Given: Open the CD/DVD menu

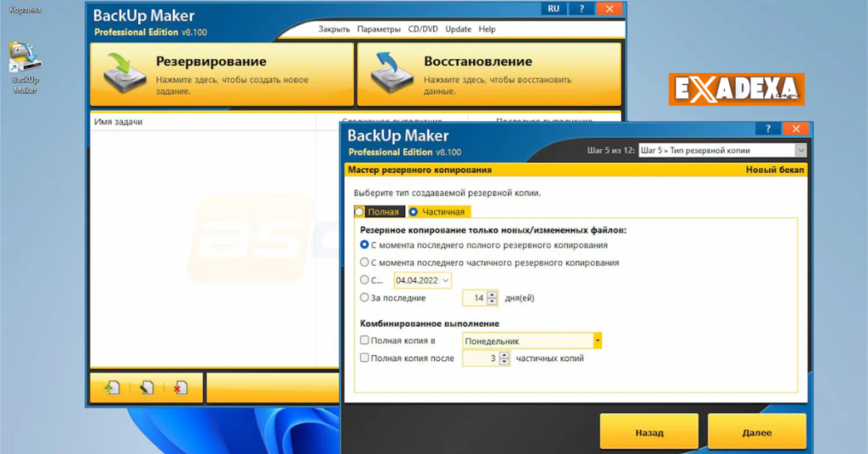Looking at the screenshot, I should point(423,30).
